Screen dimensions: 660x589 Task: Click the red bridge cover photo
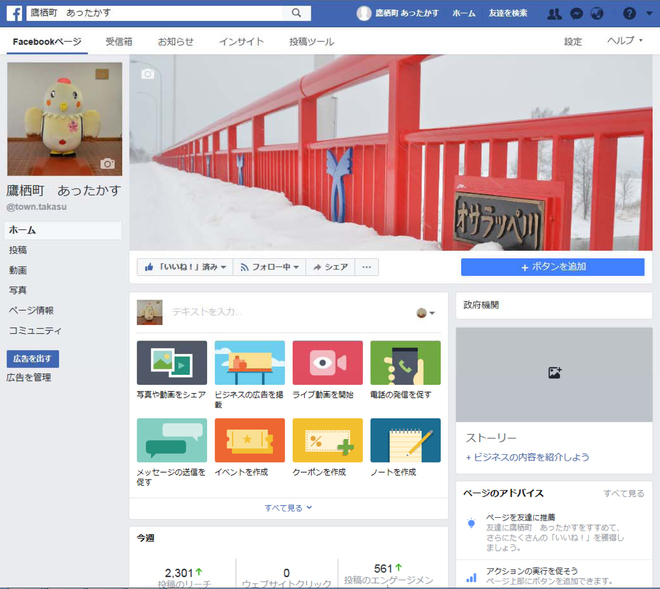(391, 152)
